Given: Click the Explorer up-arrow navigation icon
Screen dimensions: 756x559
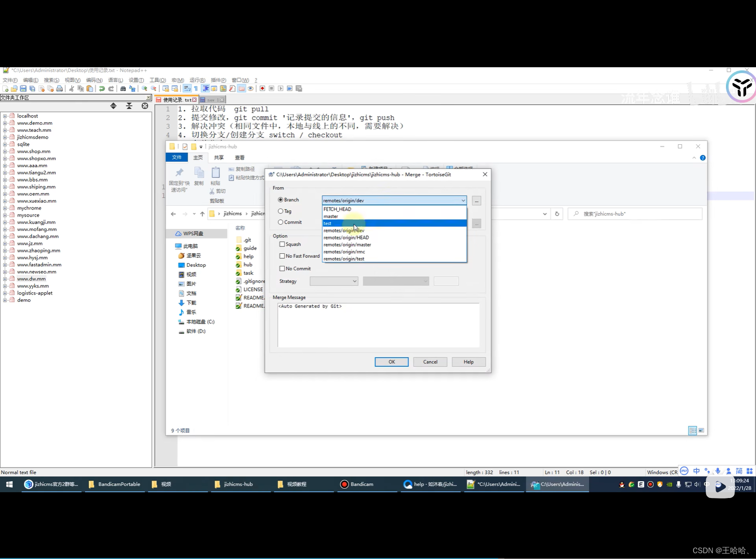Looking at the screenshot, I should 202,214.
